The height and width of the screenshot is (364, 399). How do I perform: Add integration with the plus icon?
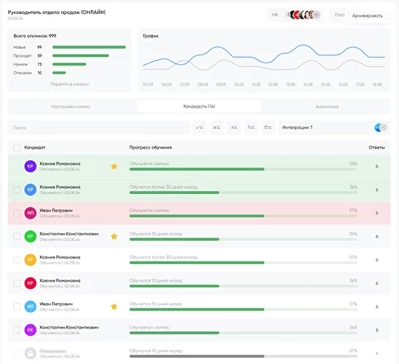[x=384, y=128]
